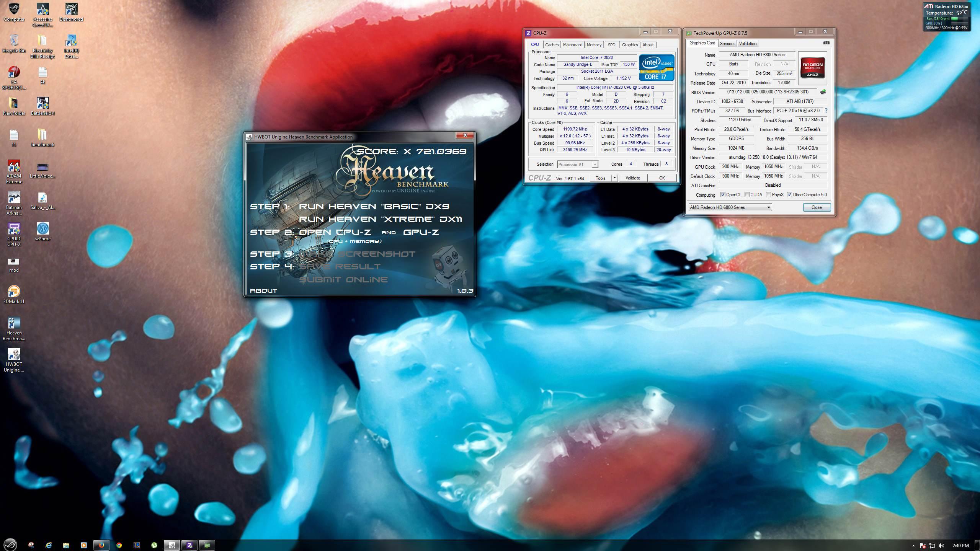Click OK button in CPU-Z
The height and width of the screenshot is (551, 980).
[x=662, y=178]
